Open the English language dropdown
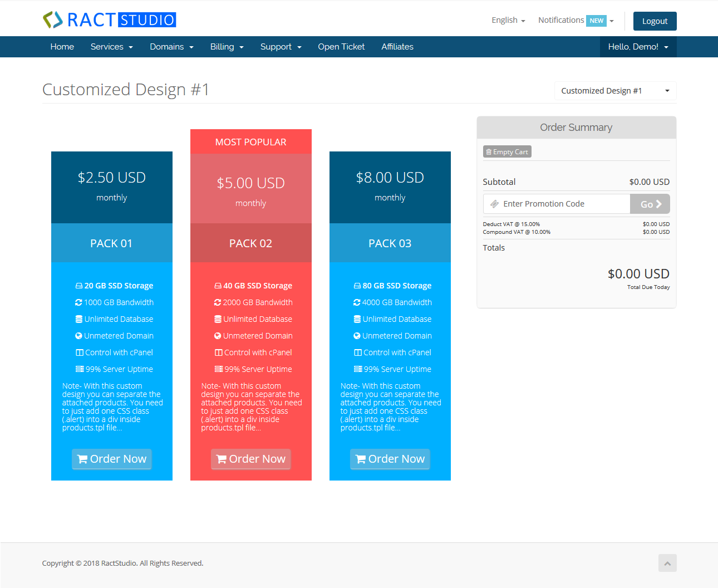Image resolution: width=718 pixels, height=588 pixels. pyautogui.click(x=507, y=20)
